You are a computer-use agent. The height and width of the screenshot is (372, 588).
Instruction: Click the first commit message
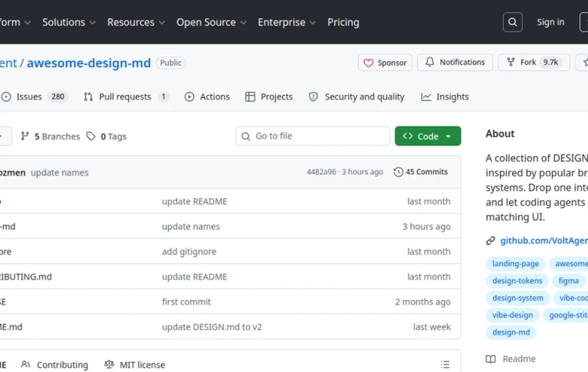186,302
